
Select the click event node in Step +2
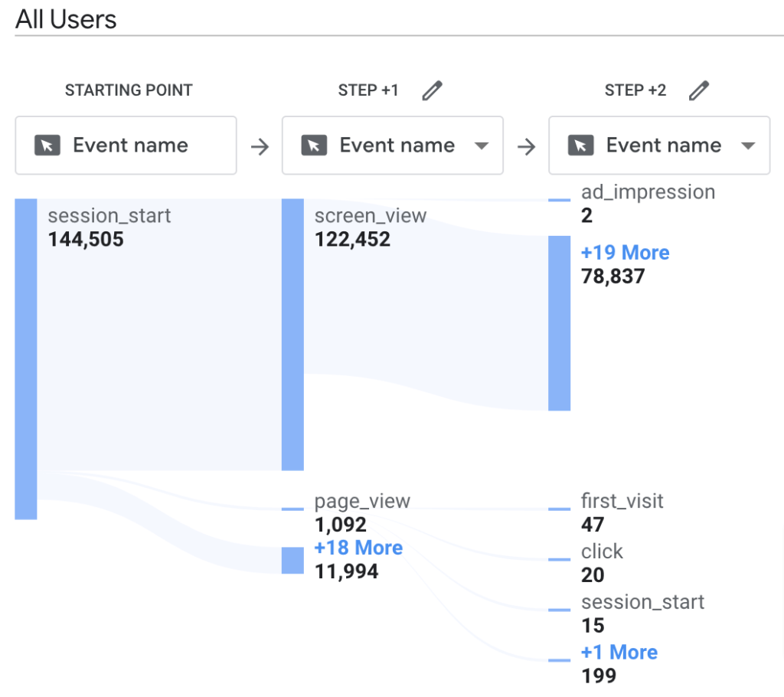coord(601,551)
